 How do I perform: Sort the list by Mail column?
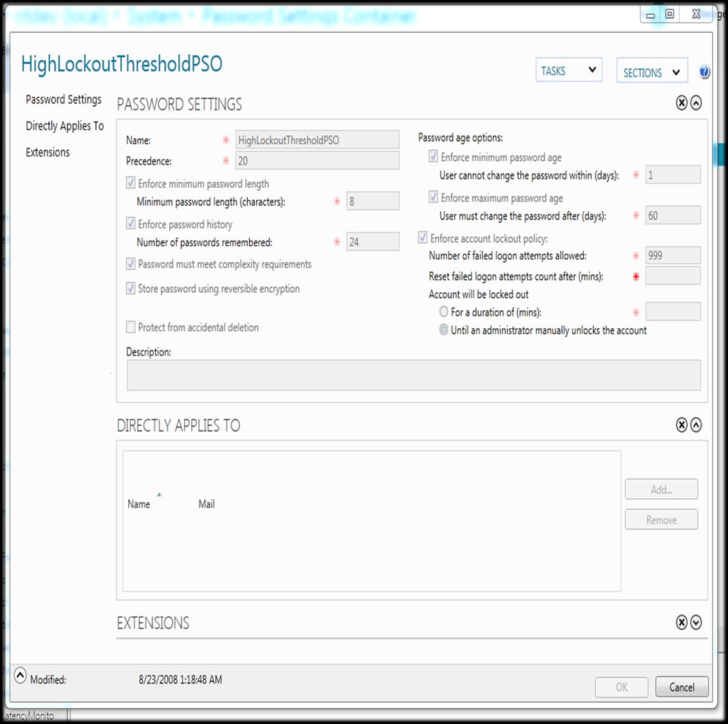click(207, 504)
